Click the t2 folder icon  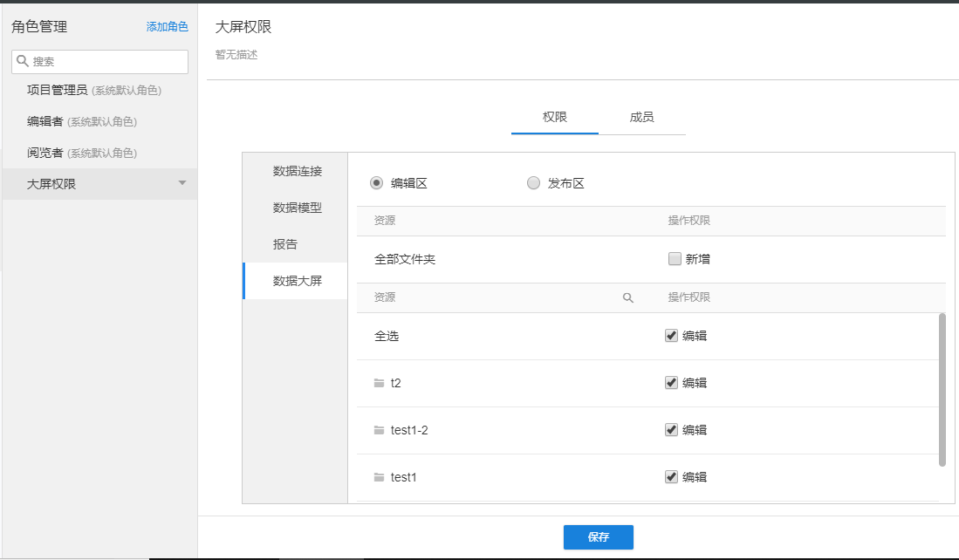tap(379, 383)
